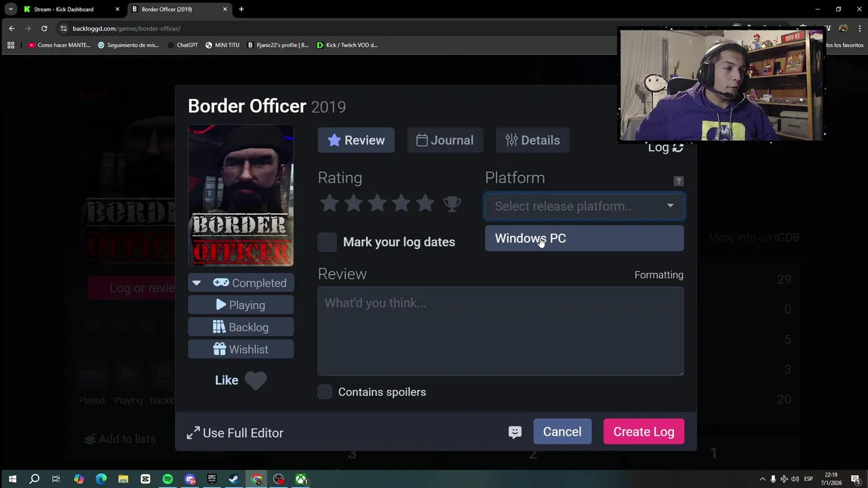This screenshot has height=488, width=868.
Task: Set rating to four stars
Action: [401, 203]
